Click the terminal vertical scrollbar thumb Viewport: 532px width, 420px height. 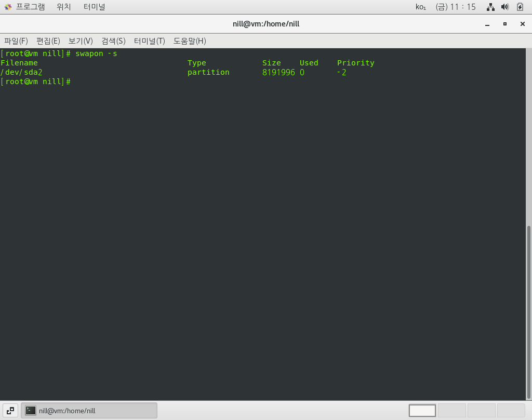(x=528, y=312)
